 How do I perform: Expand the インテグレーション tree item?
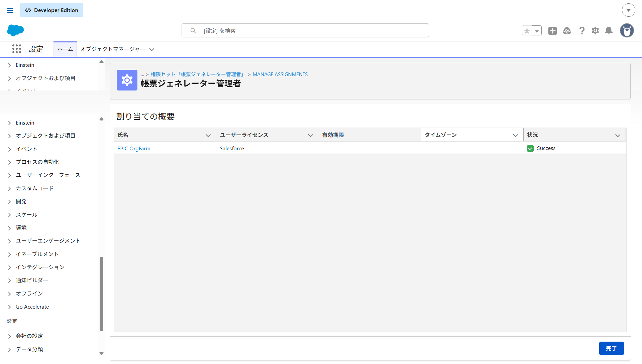[x=9, y=267]
